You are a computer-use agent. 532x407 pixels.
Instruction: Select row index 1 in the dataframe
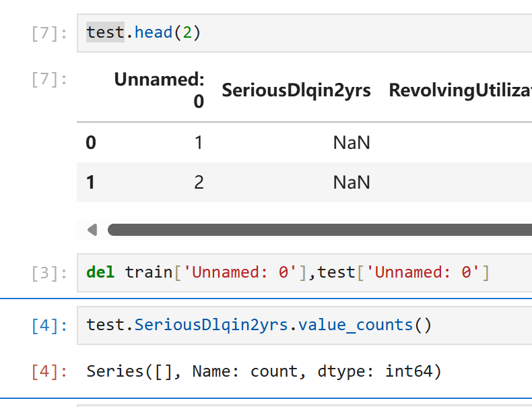(91, 183)
